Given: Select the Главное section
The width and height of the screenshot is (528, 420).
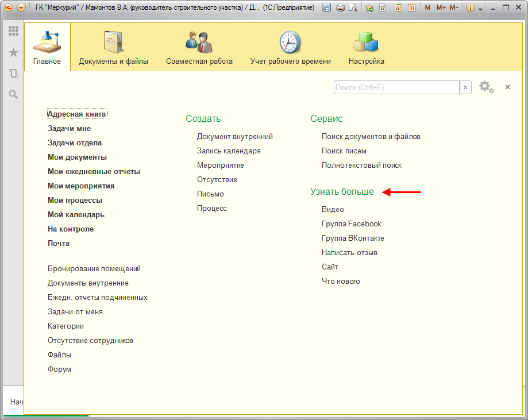Looking at the screenshot, I should tap(47, 47).
